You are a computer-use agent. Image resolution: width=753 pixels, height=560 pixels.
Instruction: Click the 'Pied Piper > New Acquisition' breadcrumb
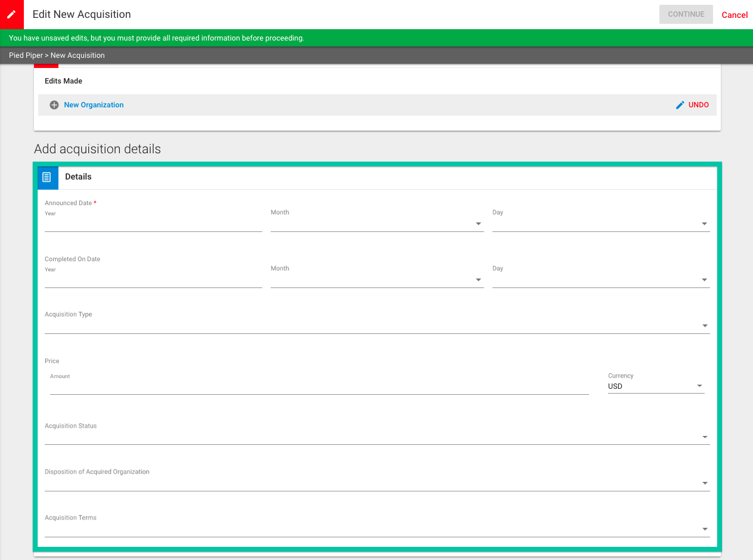tap(57, 55)
